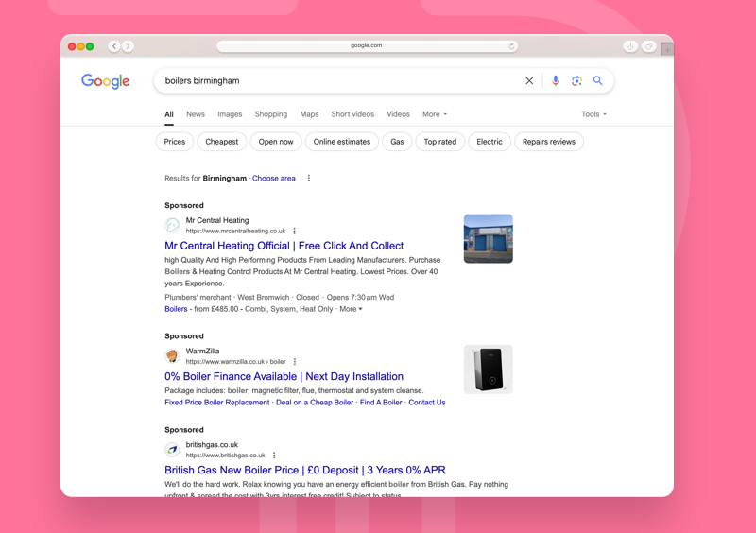Expand the More search categories dropdown
The image size is (756, 533).
pyautogui.click(x=435, y=114)
